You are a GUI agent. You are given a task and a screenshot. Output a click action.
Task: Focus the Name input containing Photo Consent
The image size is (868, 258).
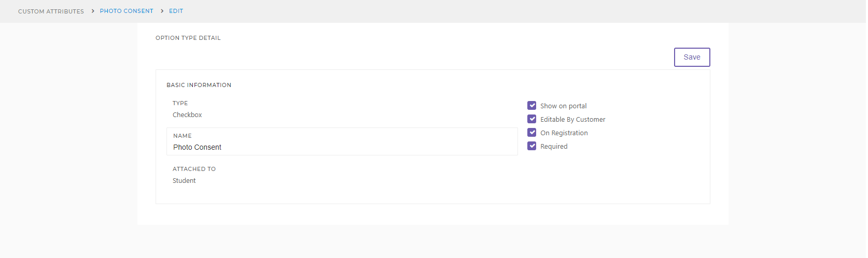pyautogui.click(x=342, y=141)
